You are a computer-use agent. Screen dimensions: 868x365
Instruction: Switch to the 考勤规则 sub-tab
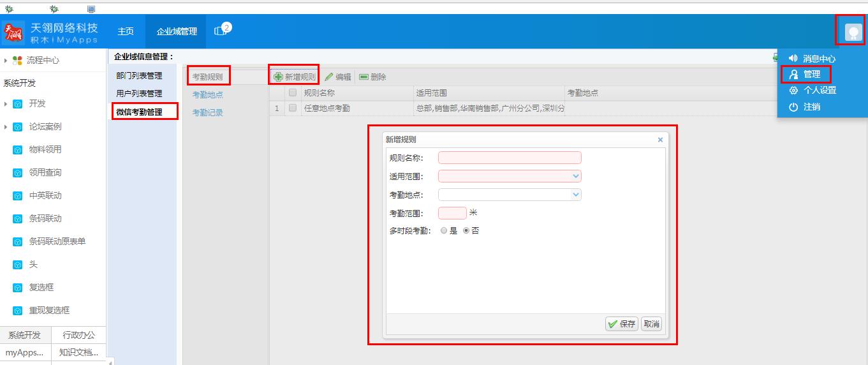(x=208, y=77)
